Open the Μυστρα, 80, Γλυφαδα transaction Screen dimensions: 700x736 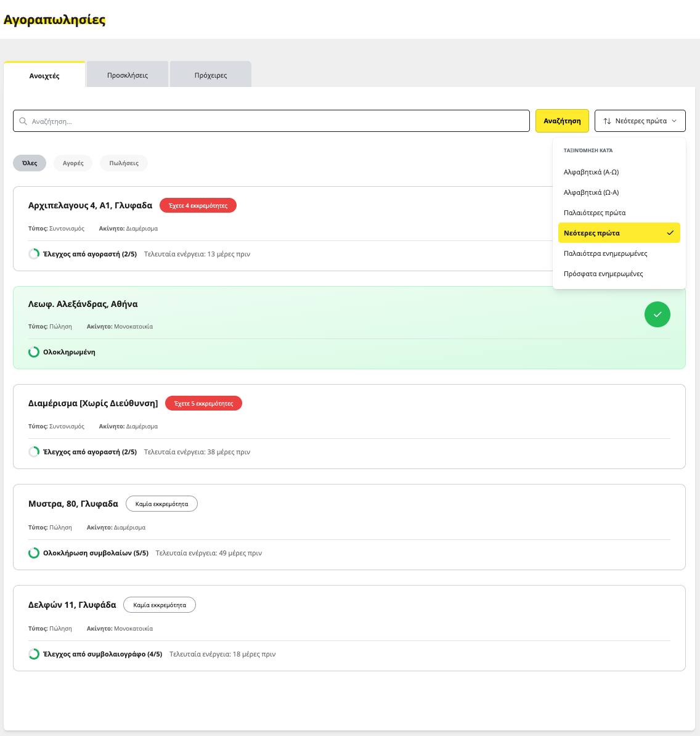pos(73,504)
